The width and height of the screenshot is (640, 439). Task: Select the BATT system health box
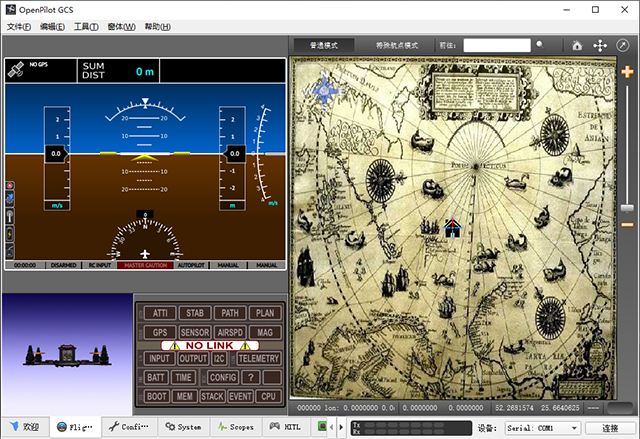156,377
